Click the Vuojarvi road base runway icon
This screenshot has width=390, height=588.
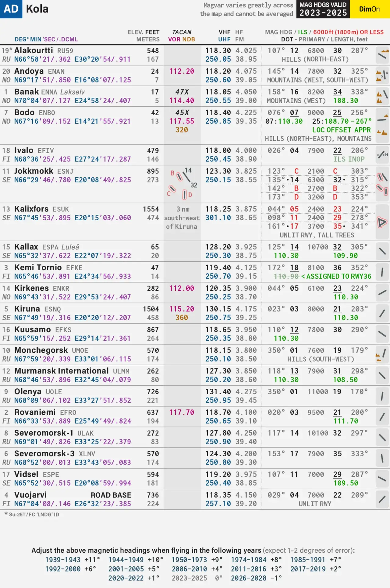coord(382,499)
